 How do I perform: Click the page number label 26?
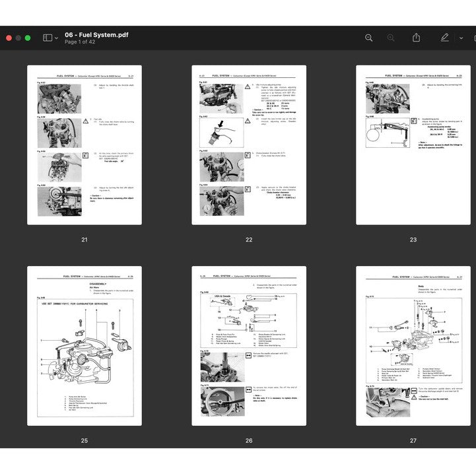coord(249,440)
